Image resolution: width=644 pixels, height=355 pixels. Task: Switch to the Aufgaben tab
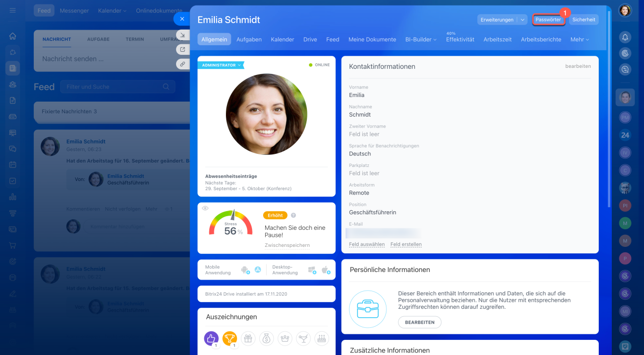(x=249, y=39)
